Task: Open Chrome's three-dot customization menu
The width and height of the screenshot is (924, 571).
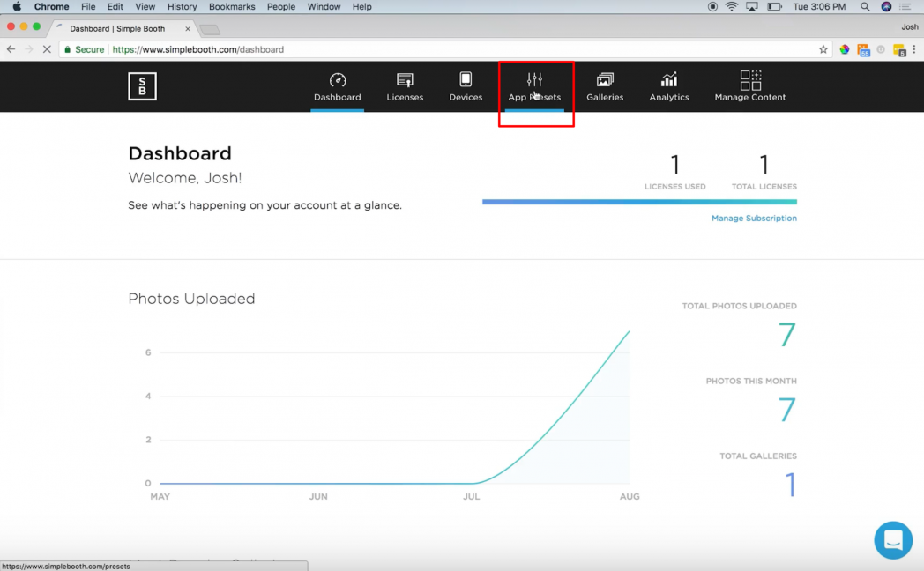Action: [x=914, y=49]
